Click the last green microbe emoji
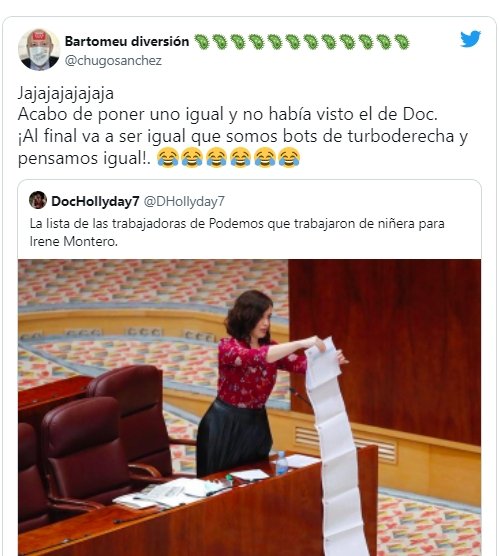Viewport: 500px width, 556px height. (402, 41)
